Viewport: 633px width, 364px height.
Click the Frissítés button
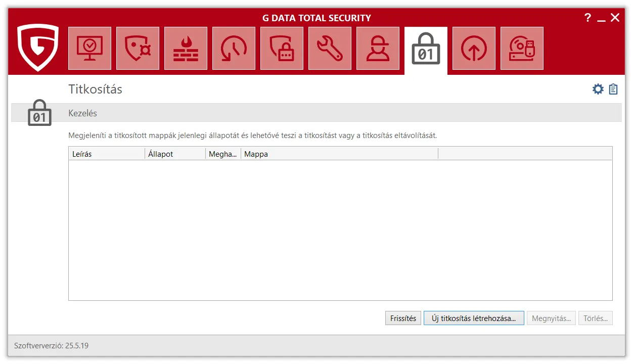[x=403, y=318]
